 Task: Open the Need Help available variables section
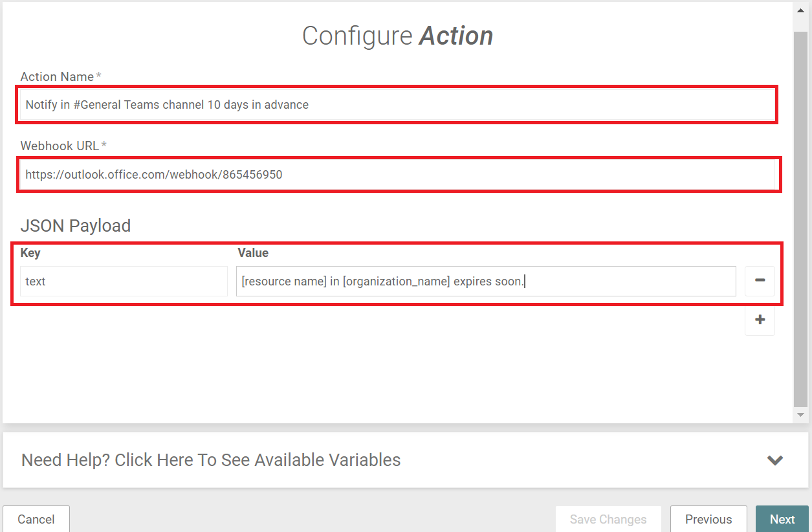pyautogui.click(x=211, y=460)
